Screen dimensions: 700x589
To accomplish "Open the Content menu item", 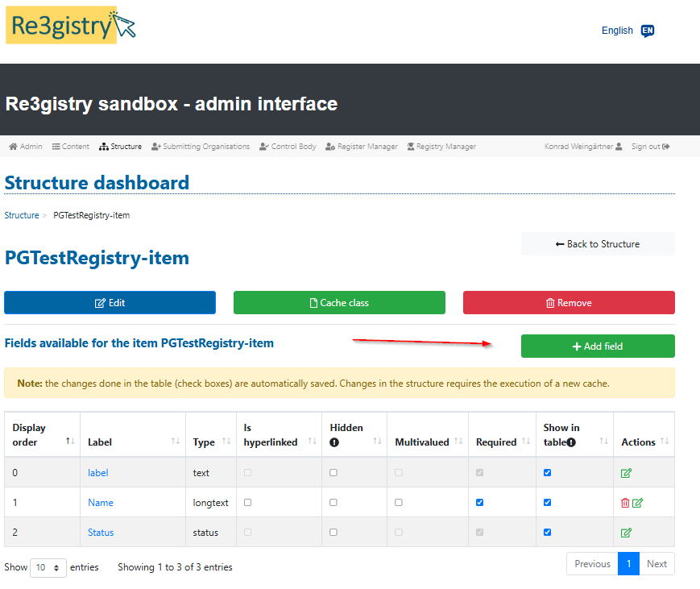I will 71,147.
